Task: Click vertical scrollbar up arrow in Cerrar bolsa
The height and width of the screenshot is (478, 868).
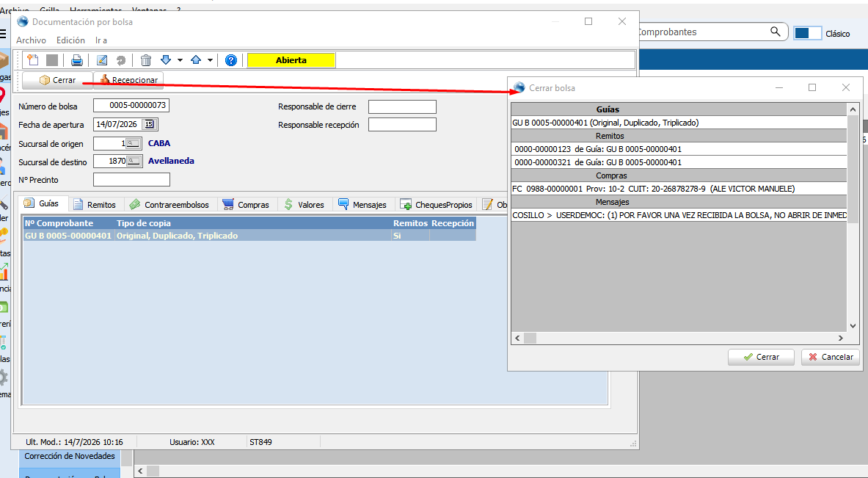Action: [x=853, y=109]
